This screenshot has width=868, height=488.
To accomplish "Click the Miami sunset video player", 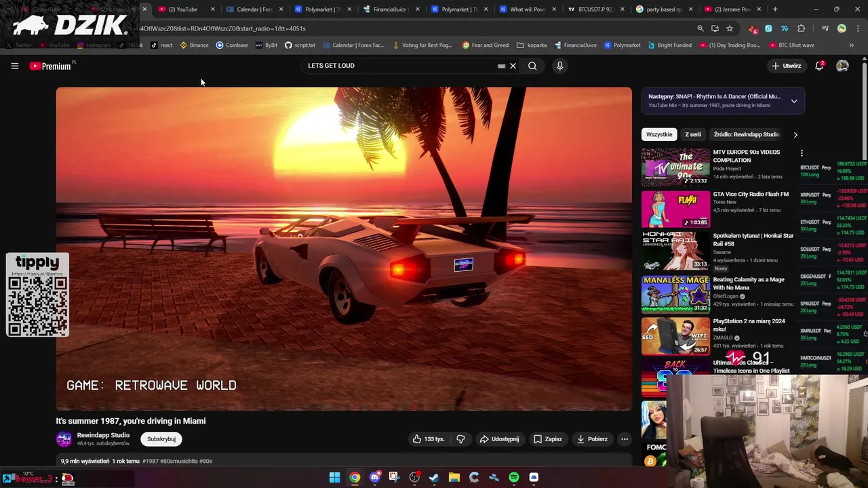I will [x=344, y=249].
